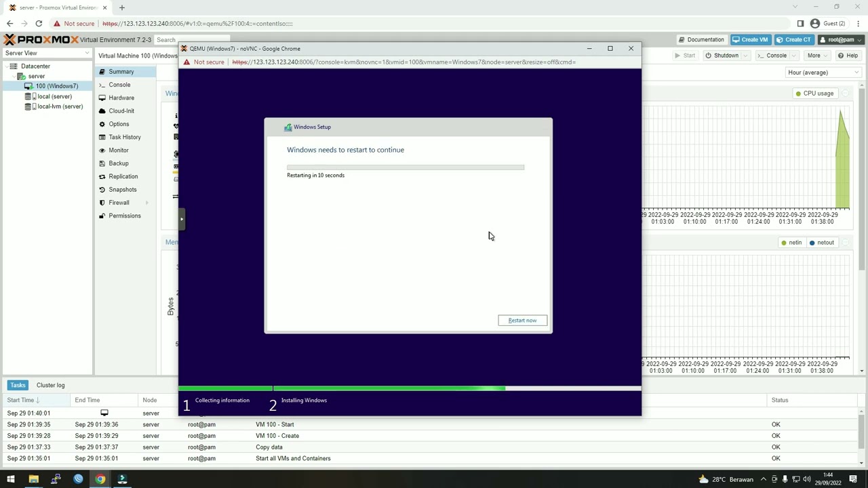Toggle the netout legend series
The width and height of the screenshot is (868, 488).
821,243
